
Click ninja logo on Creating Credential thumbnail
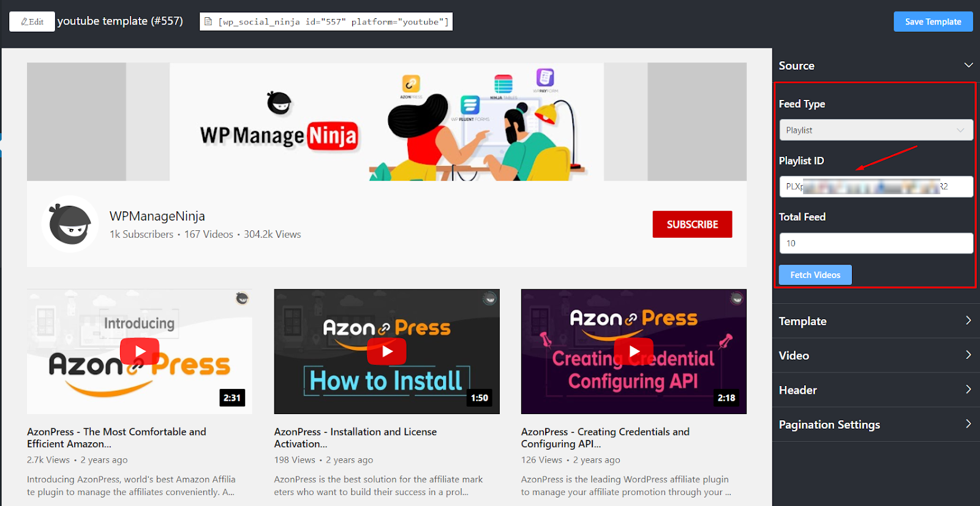click(x=737, y=298)
